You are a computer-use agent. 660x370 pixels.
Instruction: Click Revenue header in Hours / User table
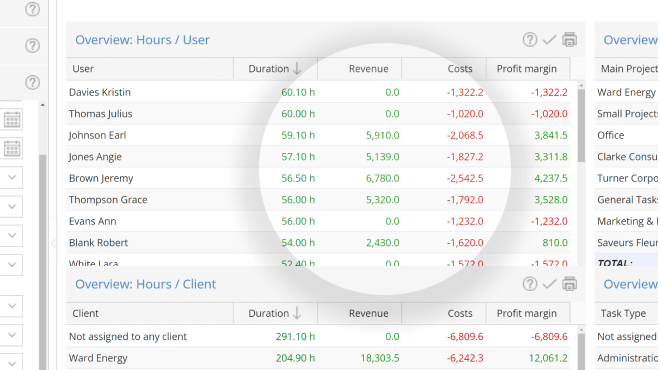coord(359,69)
